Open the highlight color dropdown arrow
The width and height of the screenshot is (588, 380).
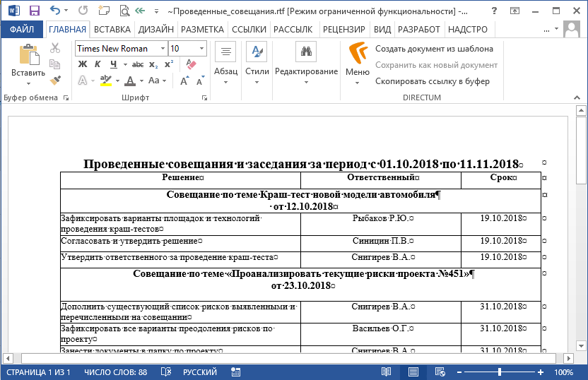coord(117,81)
